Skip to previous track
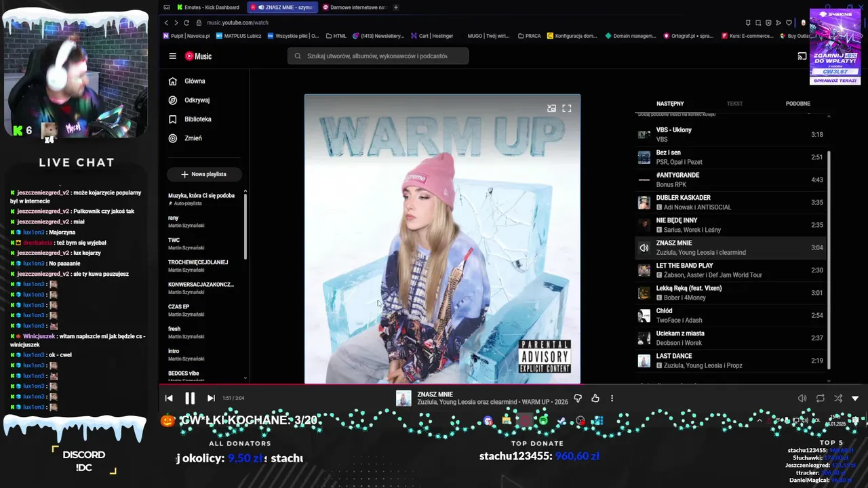This screenshot has width=868, height=488. [169, 399]
